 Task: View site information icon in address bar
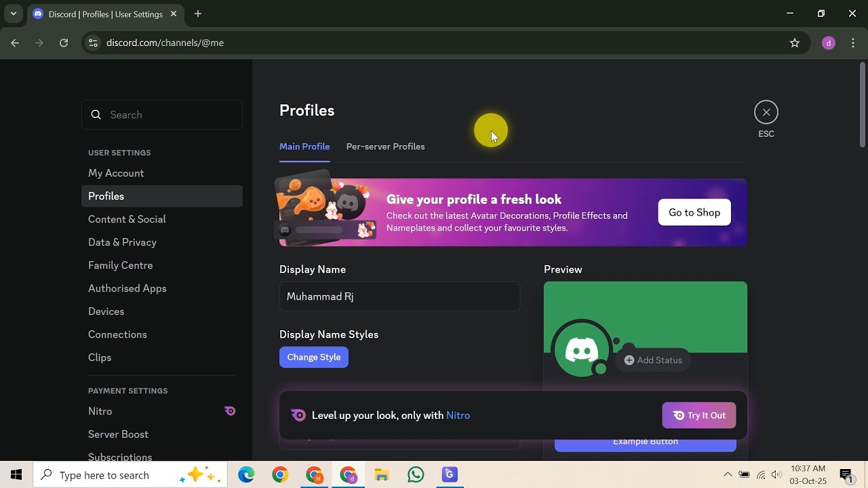click(94, 43)
